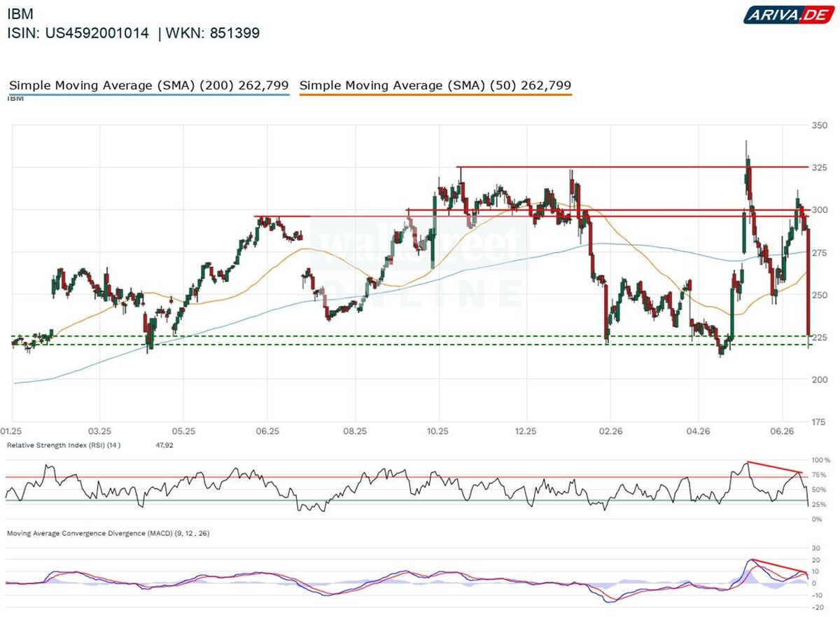The height and width of the screenshot is (617, 840).
Task: Click the 10.25 date axis label
Action: (437, 433)
